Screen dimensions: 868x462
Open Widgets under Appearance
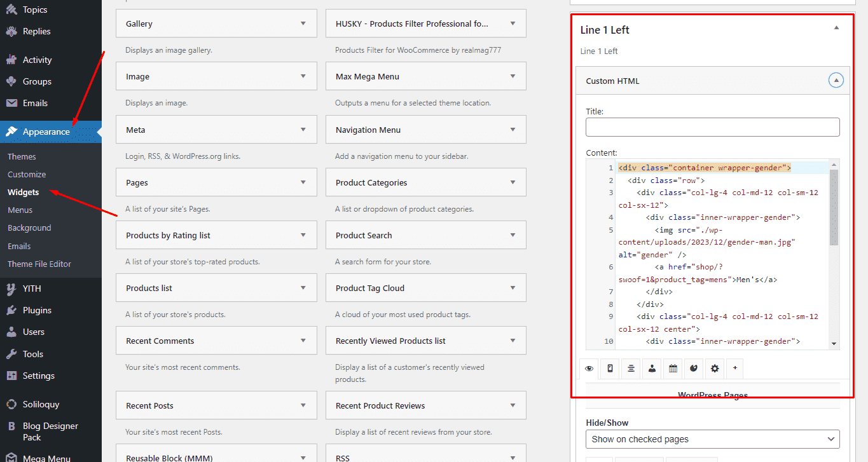tap(24, 192)
